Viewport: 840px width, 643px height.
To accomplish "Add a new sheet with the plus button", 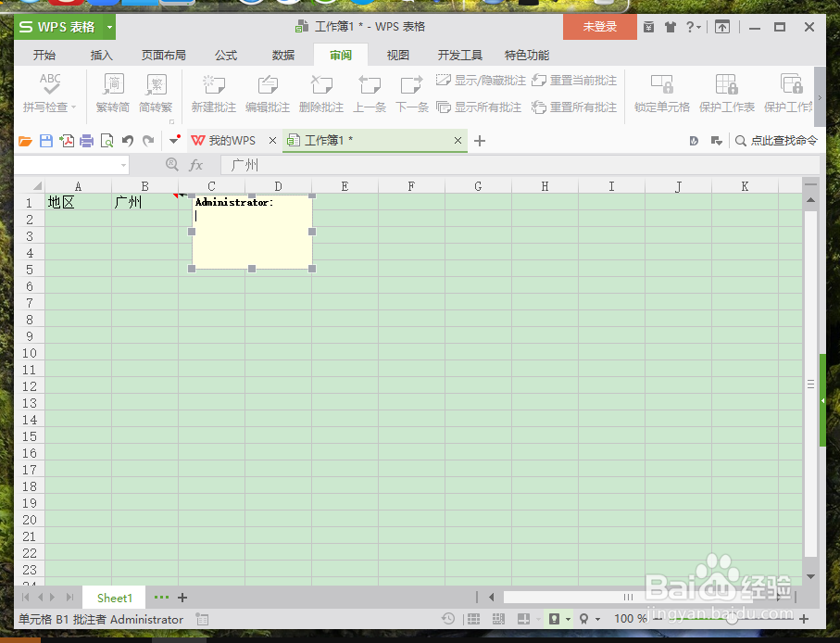I will point(182,598).
